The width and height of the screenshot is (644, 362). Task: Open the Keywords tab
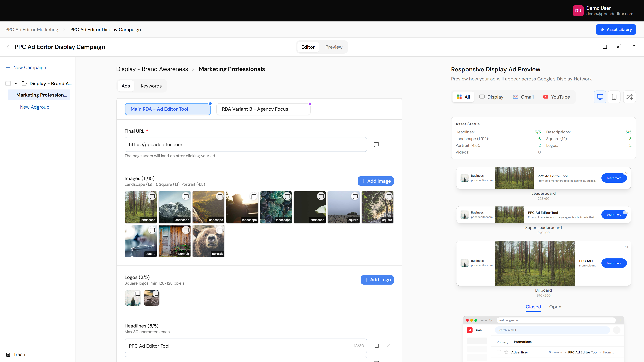[x=151, y=86]
